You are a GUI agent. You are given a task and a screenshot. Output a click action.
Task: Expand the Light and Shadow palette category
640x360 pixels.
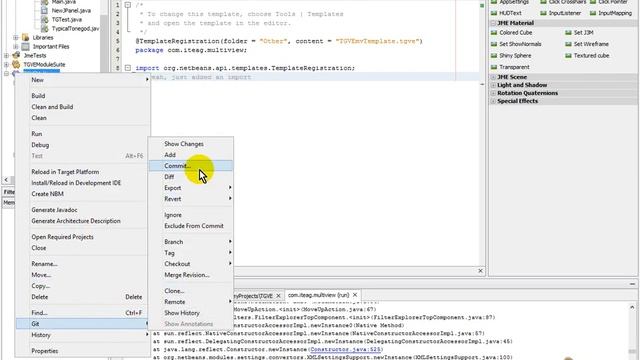point(493,85)
